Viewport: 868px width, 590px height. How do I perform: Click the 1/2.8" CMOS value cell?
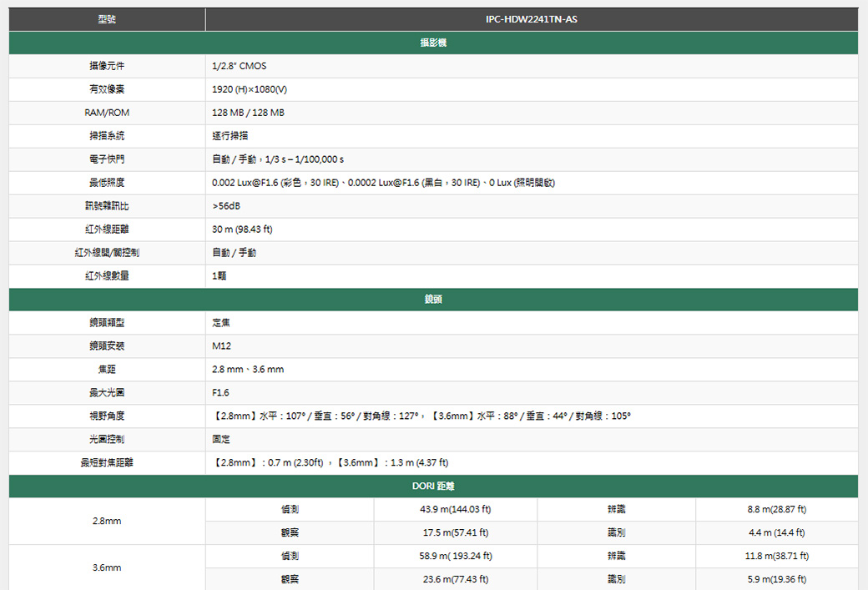240,66
